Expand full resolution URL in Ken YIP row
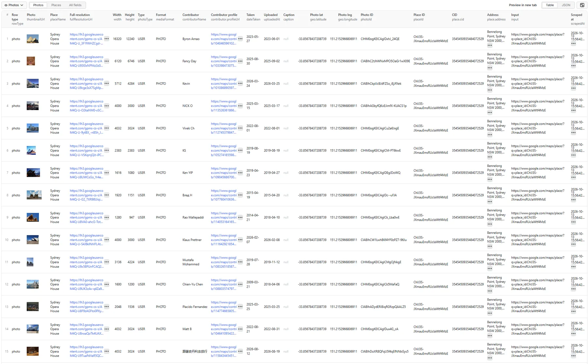588x364 pixels. pyautogui.click(x=107, y=173)
